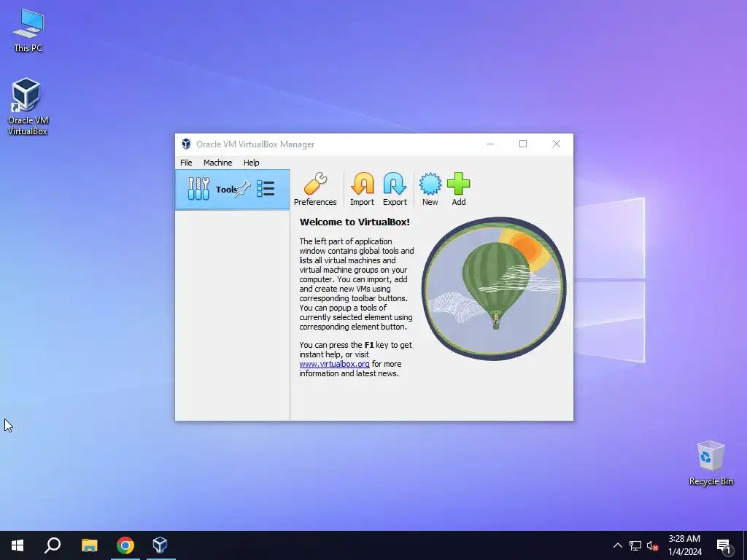This screenshot has width=747, height=560.
Task: Click the green Add machine icon
Action: (x=458, y=189)
